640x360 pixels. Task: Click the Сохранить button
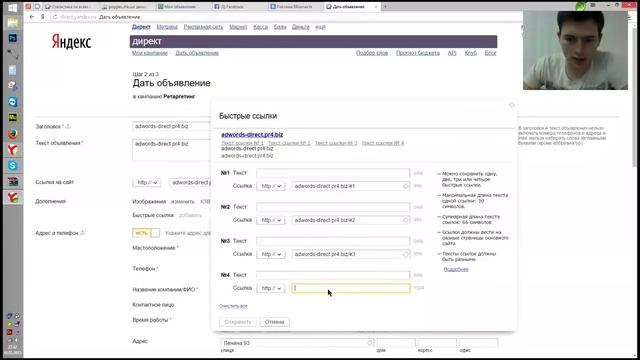pos(238,322)
